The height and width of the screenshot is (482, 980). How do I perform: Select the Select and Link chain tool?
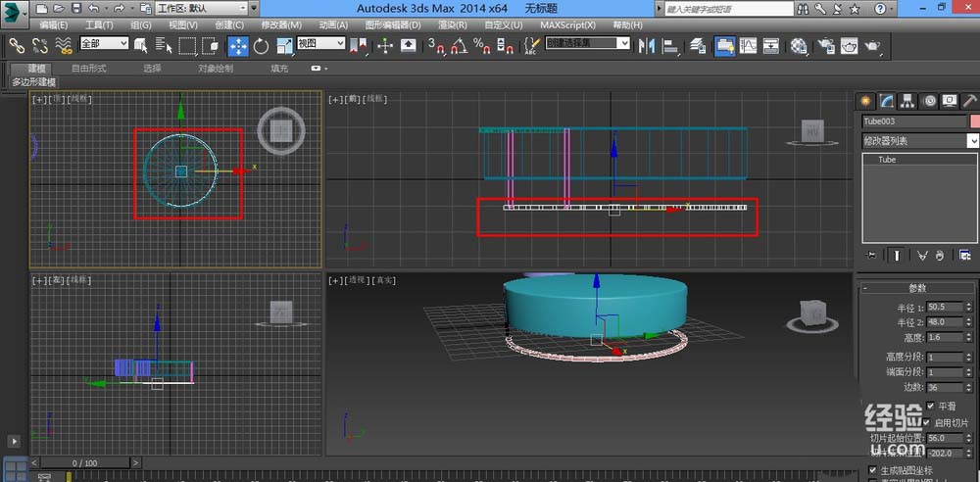click(17, 46)
